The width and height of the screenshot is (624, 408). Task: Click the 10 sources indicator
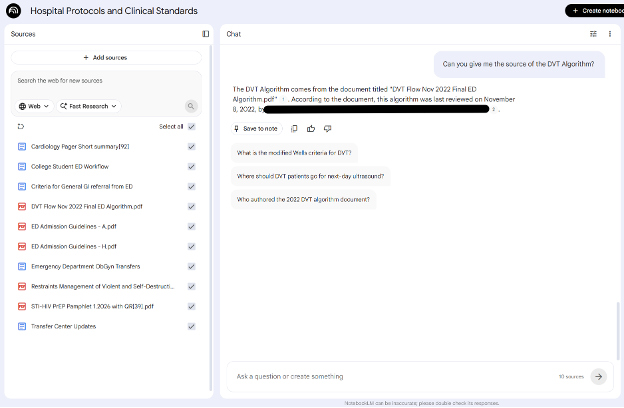coord(571,376)
